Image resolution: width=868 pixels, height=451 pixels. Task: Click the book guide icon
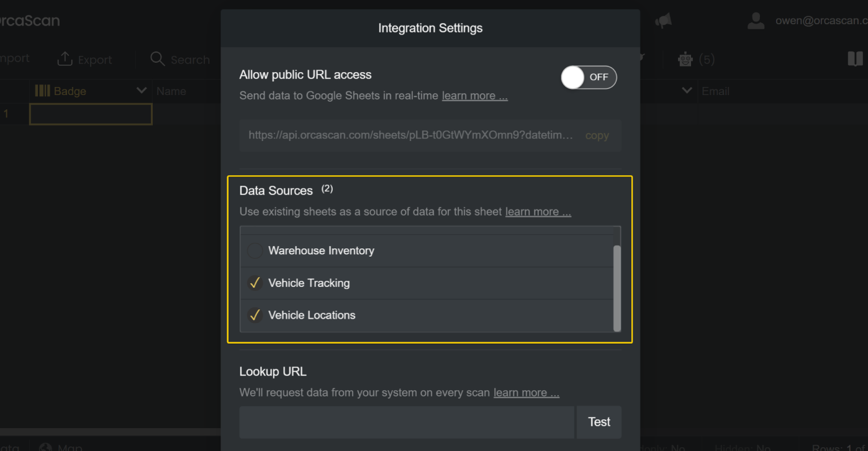click(855, 59)
